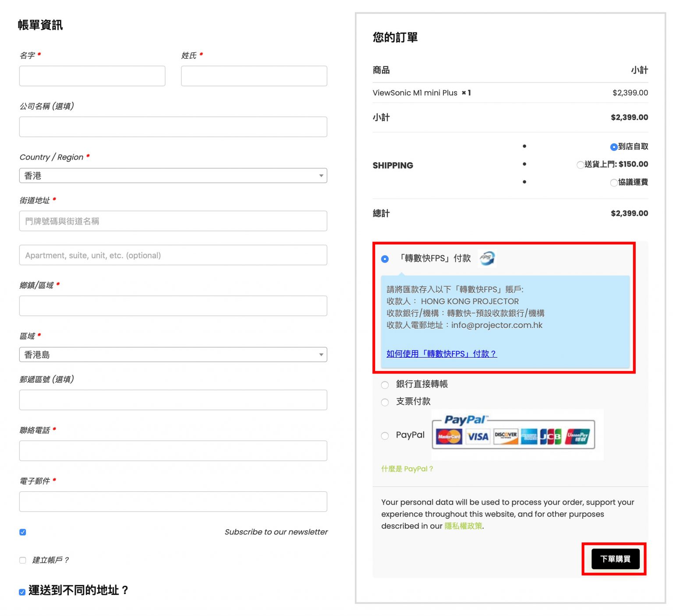Click the 下單購買 place order button
Screen dimensions: 673x616
(615, 559)
